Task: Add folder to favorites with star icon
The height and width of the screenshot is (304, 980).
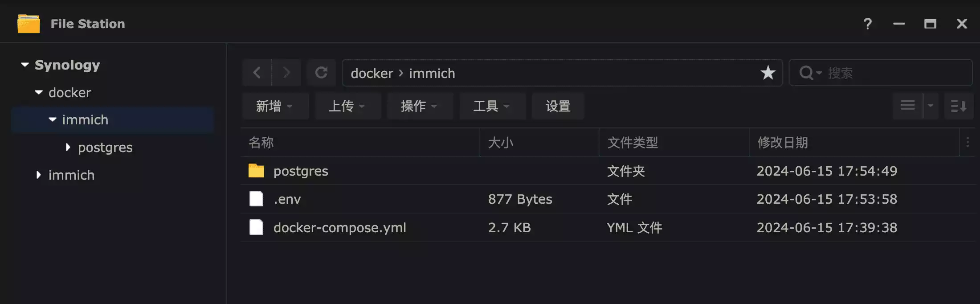Action: (x=768, y=73)
